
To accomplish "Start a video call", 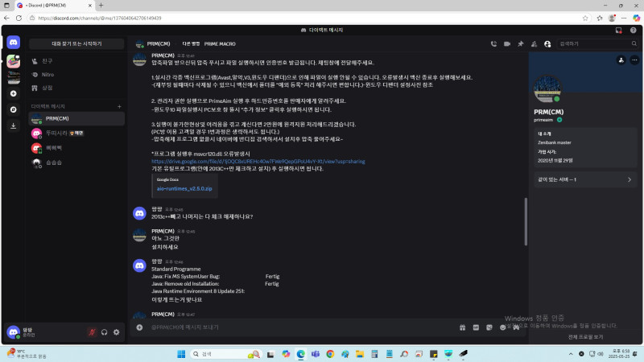I will pos(507,43).
